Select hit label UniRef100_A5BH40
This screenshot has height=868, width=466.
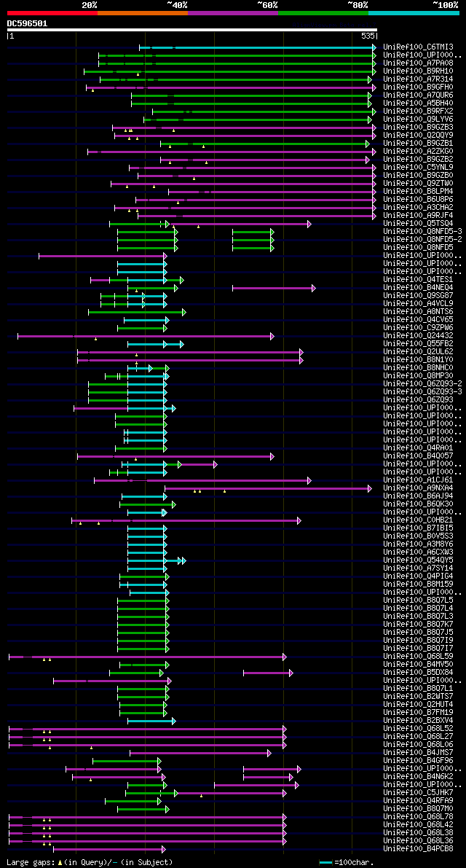[418, 103]
